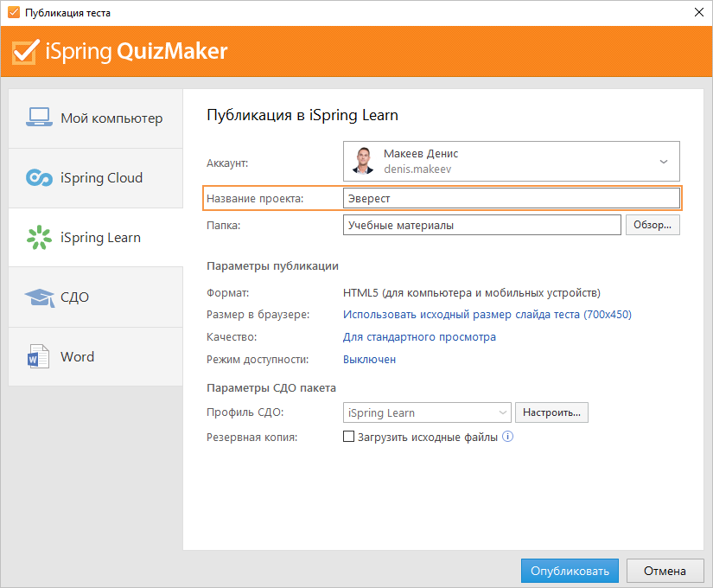Click the Макеев Денис account avatar
Screen dimensions: 713x588
click(363, 161)
